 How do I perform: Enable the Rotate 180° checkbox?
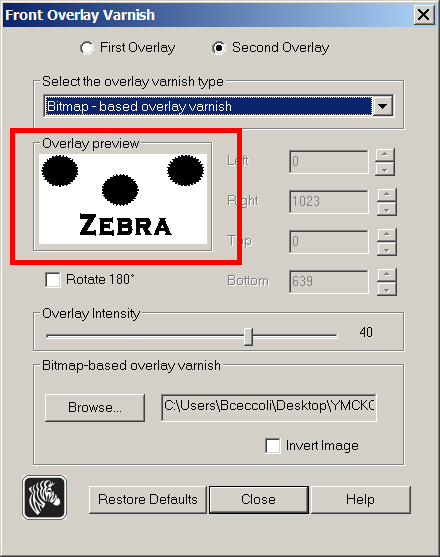(x=53, y=280)
